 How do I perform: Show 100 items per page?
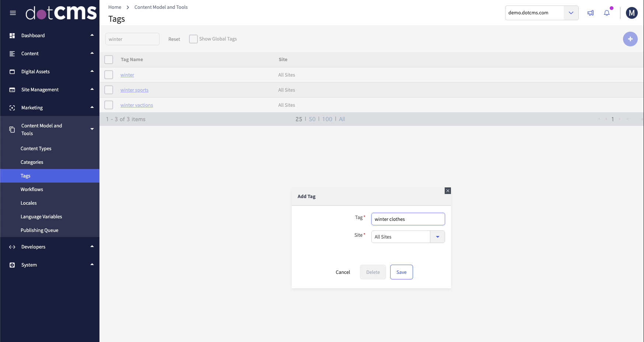tap(327, 119)
